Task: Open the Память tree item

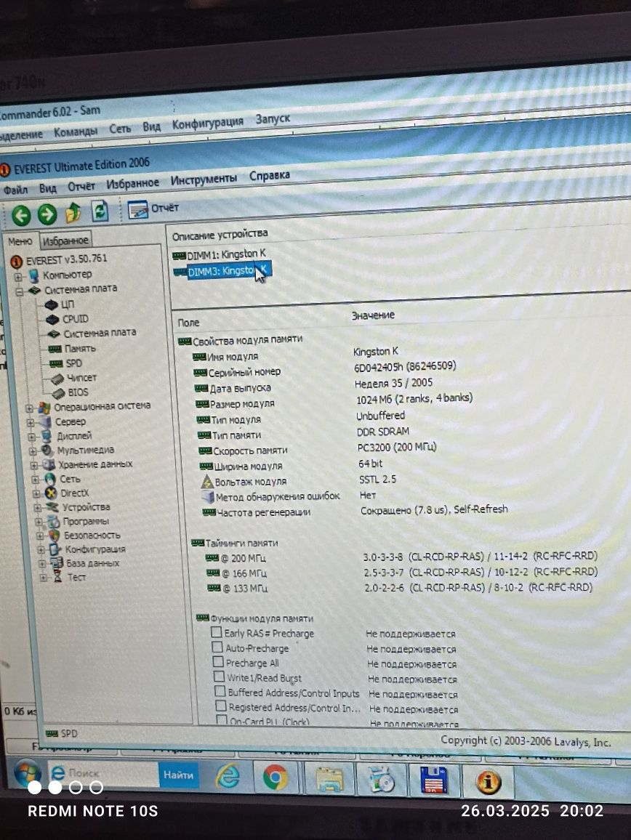Action: (x=80, y=349)
